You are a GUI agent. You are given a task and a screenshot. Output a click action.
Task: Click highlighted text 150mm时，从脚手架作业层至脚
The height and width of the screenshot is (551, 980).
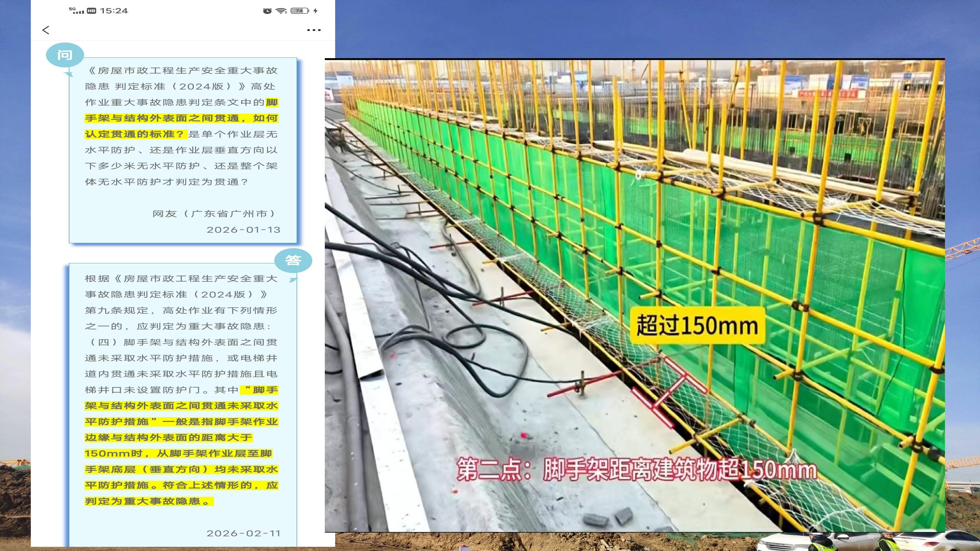[x=178, y=453]
